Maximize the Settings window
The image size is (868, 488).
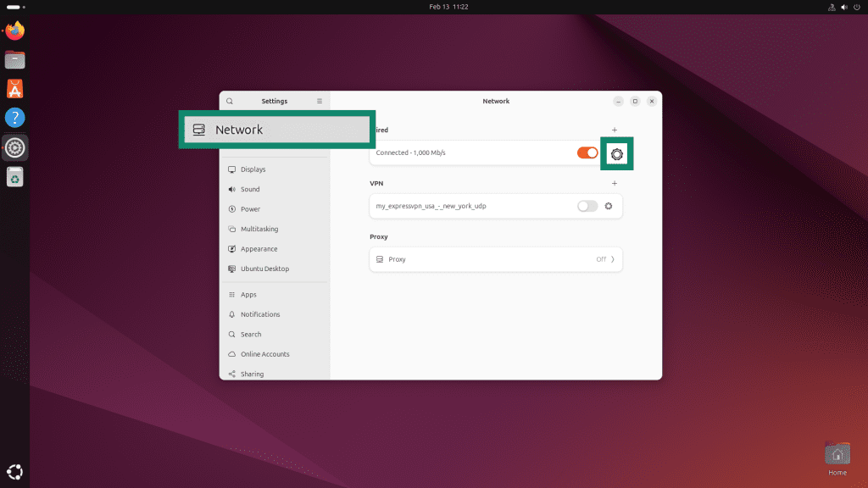pos(635,102)
